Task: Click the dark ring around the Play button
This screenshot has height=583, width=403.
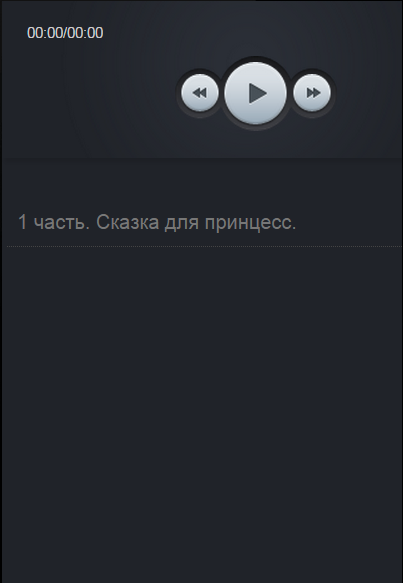Action: pos(255,59)
